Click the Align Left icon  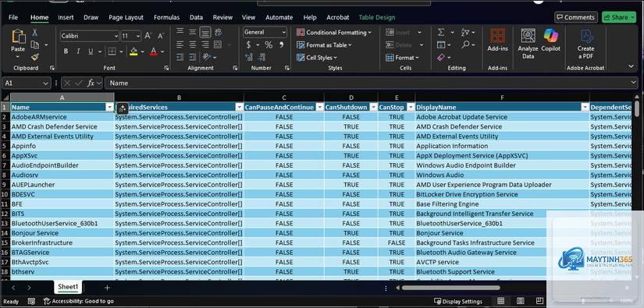pos(180,44)
